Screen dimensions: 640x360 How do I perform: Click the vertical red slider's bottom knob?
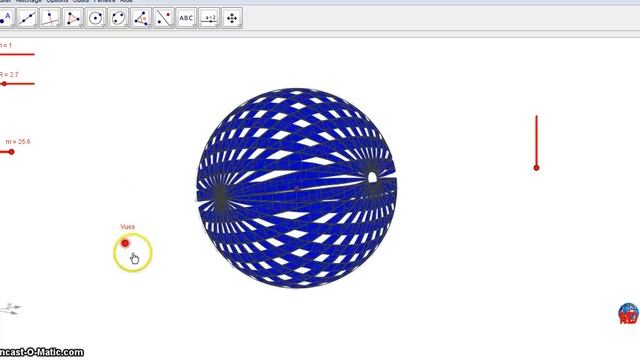536,168
